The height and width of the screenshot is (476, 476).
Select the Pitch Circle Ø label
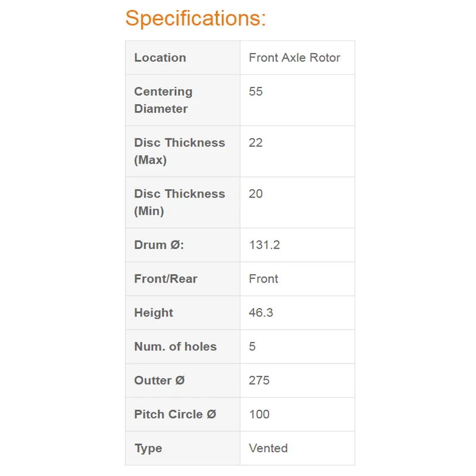point(175,415)
